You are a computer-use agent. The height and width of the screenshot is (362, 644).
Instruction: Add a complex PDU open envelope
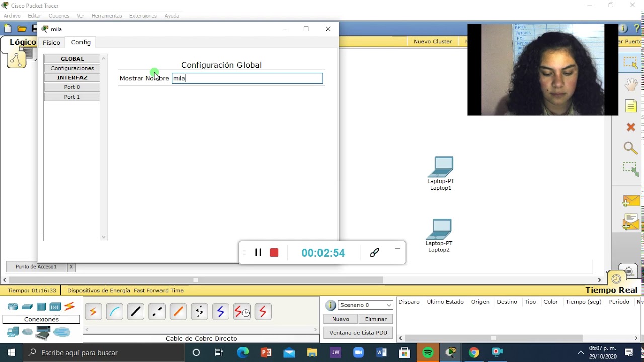pos(630,222)
